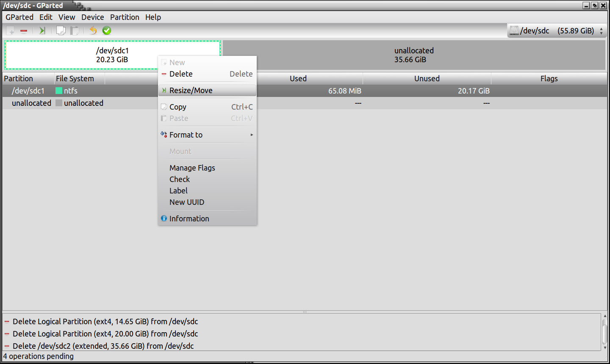Viewport: 610px width, 364px height.
Task: Click the File System column header
Action: [75, 79]
